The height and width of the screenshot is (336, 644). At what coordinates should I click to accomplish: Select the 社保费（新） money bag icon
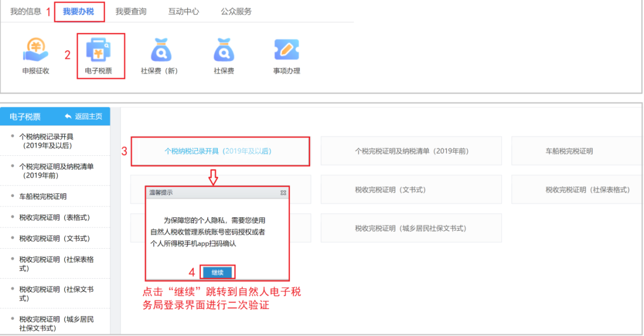(161, 50)
